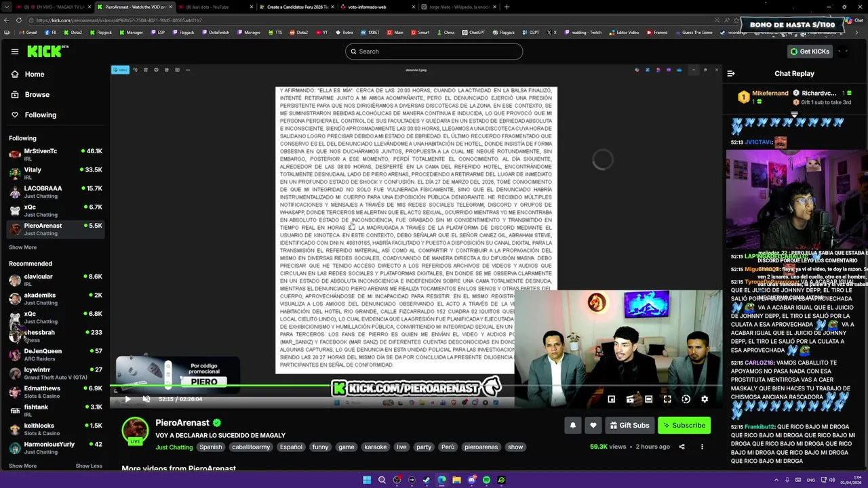Unmute the video player volume

146,399
